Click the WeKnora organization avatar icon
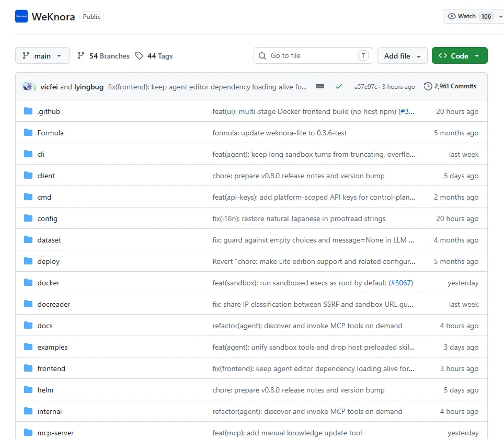 pyautogui.click(x=21, y=16)
